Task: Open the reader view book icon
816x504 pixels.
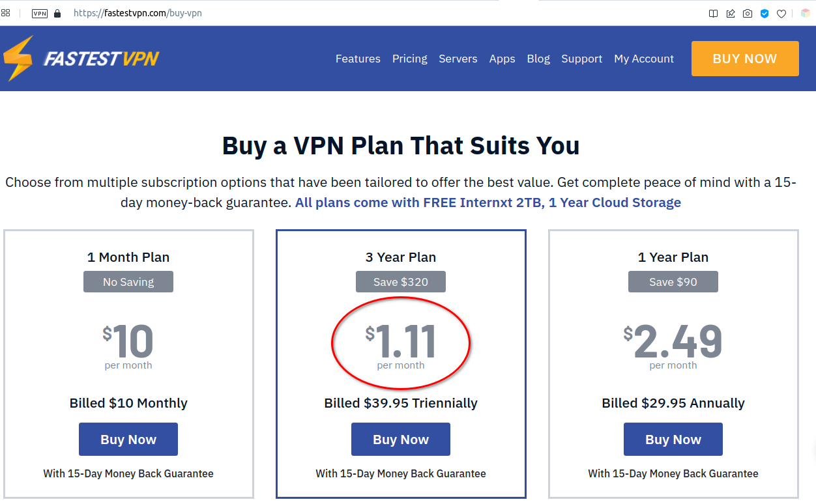Action: pyautogui.click(x=713, y=13)
